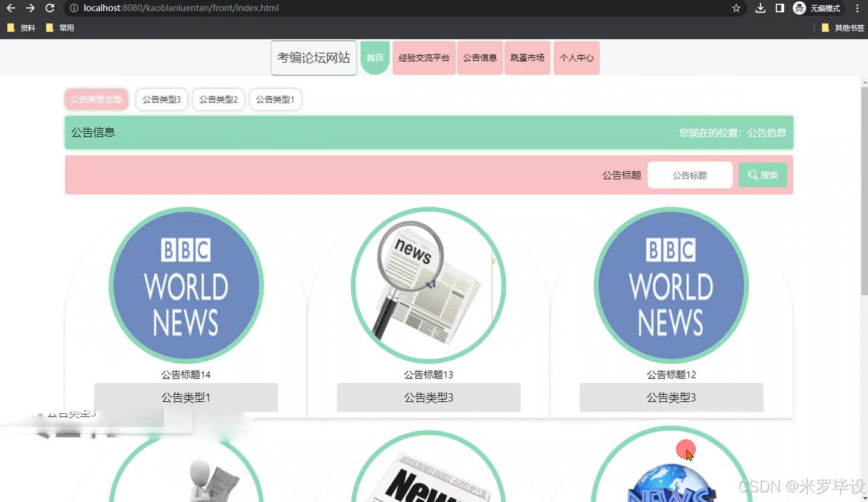The image size is (868, 502).
Task: Click the split-screen icon next to downloads
Action: [780, 8]
